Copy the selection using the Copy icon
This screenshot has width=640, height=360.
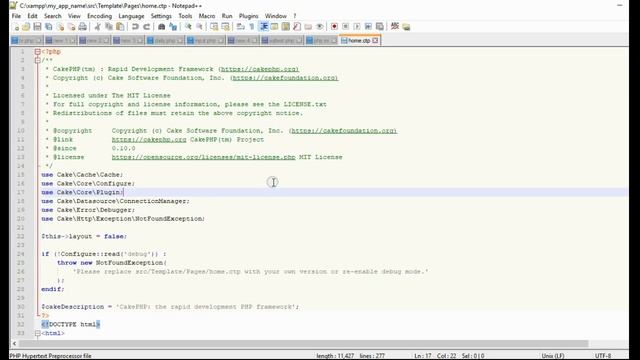point(109,27)
